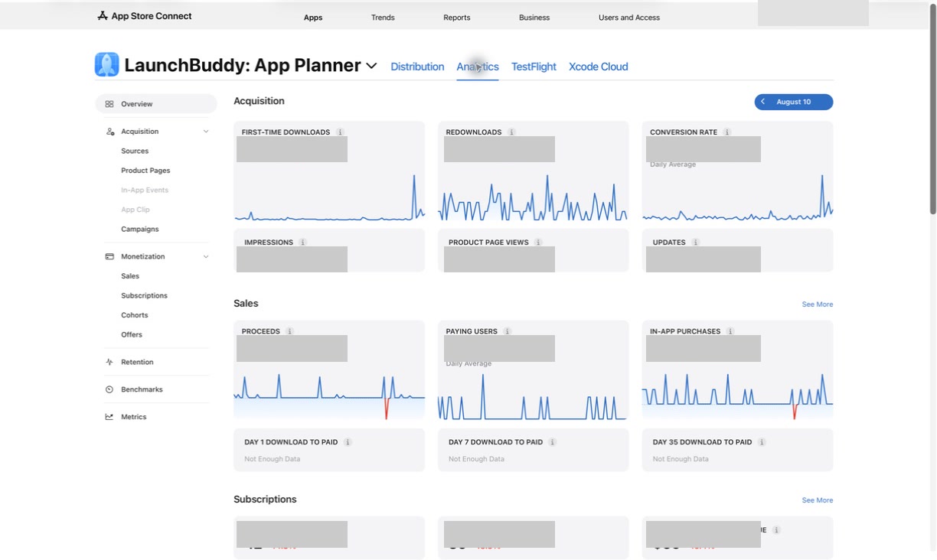Click See More in the Sales section
Image resolution: width=937 pixels, height=560 pixels.
coord(817,304)
